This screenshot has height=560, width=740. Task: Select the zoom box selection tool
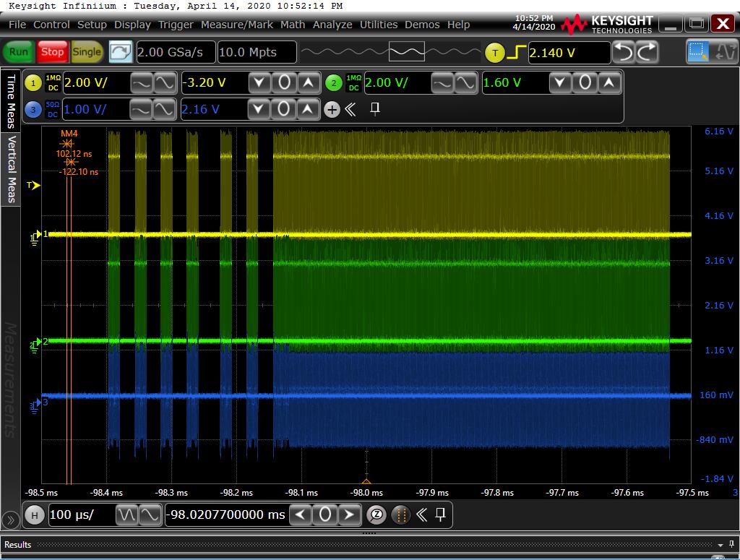coord(698,52)
